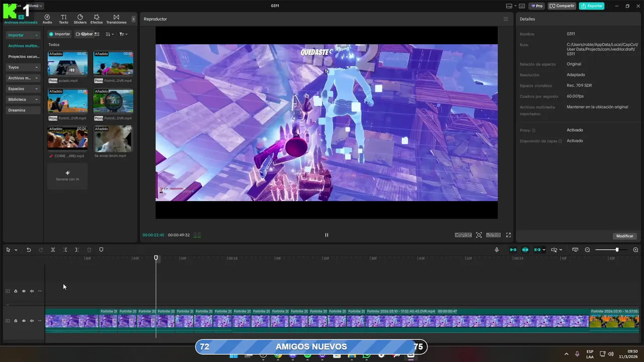Mute the upper empty track
The width and height of the screenshot is (644, 362).
click(x=32, y=291)
